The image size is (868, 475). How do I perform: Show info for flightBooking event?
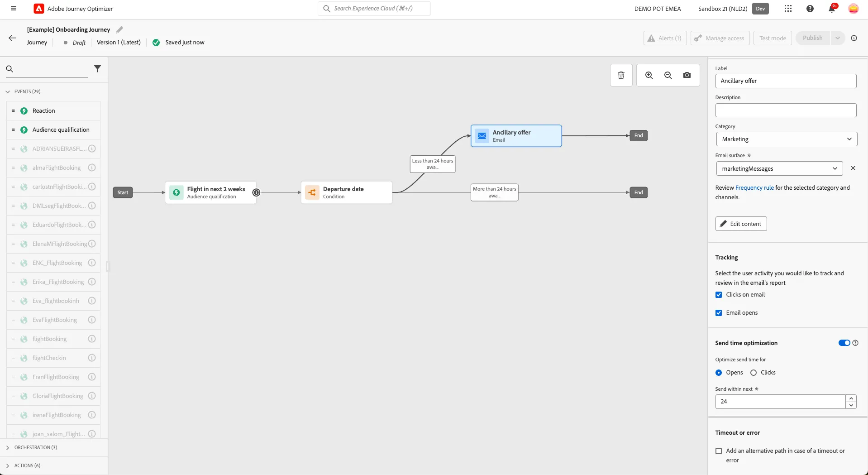pyautogui.click(x=92, y=339)
